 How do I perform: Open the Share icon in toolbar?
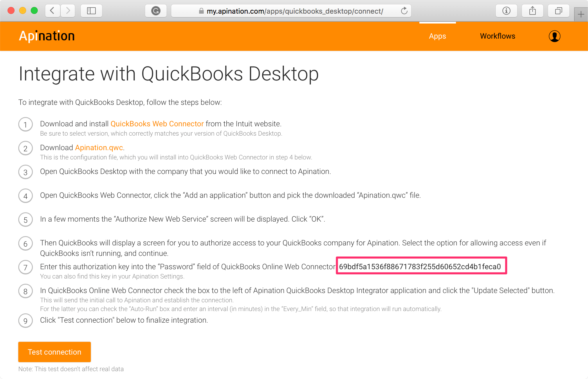(532, 11)
